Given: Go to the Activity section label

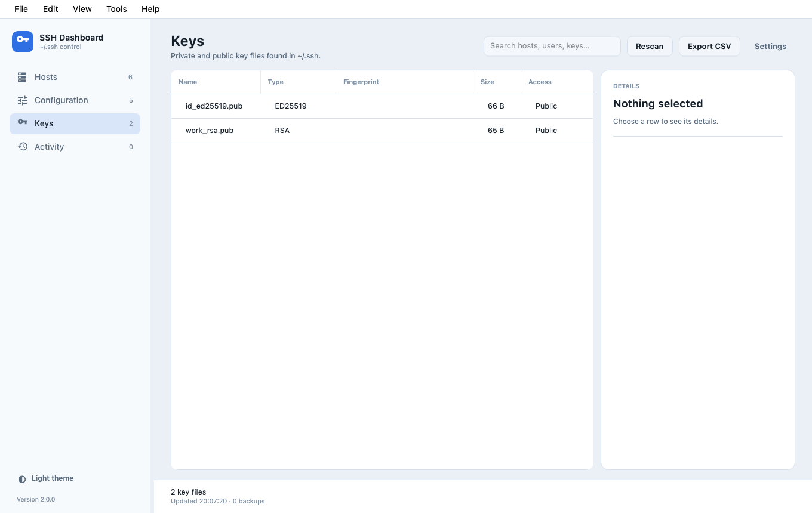Looking at the screenshot, I should [x=49, y=147].
